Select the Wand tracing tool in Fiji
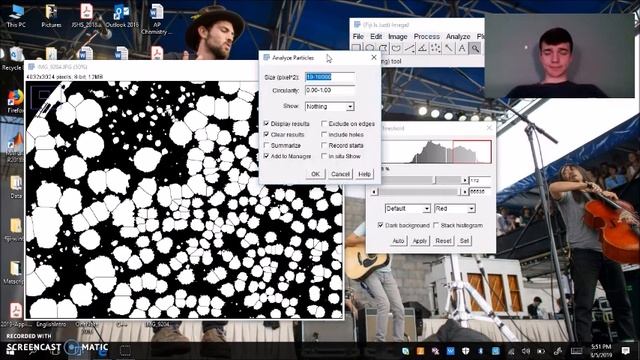 point(449,48)
